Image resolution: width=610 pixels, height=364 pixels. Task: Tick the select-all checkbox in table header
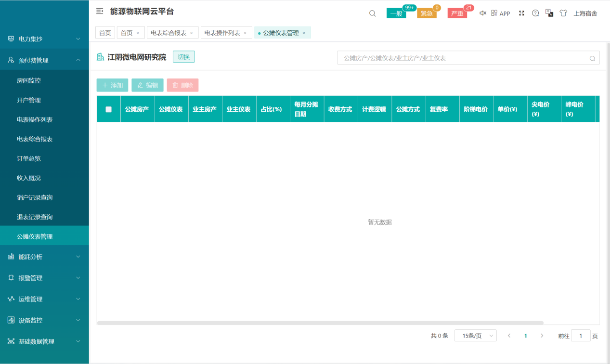point(109,109)
